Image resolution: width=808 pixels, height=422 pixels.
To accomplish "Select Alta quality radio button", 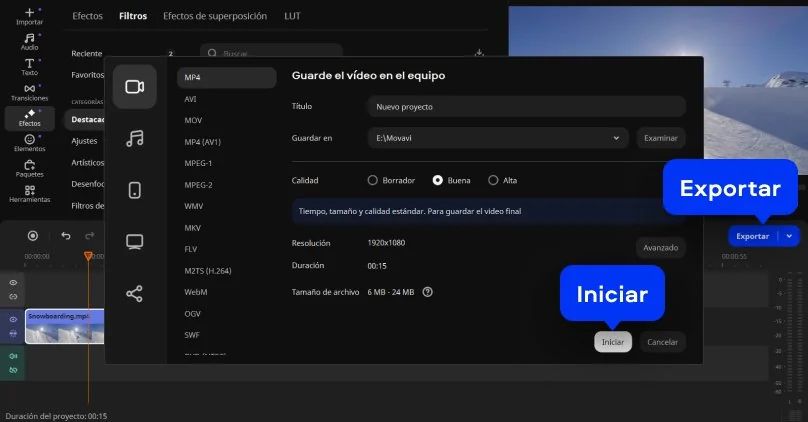I will point(493,181).
